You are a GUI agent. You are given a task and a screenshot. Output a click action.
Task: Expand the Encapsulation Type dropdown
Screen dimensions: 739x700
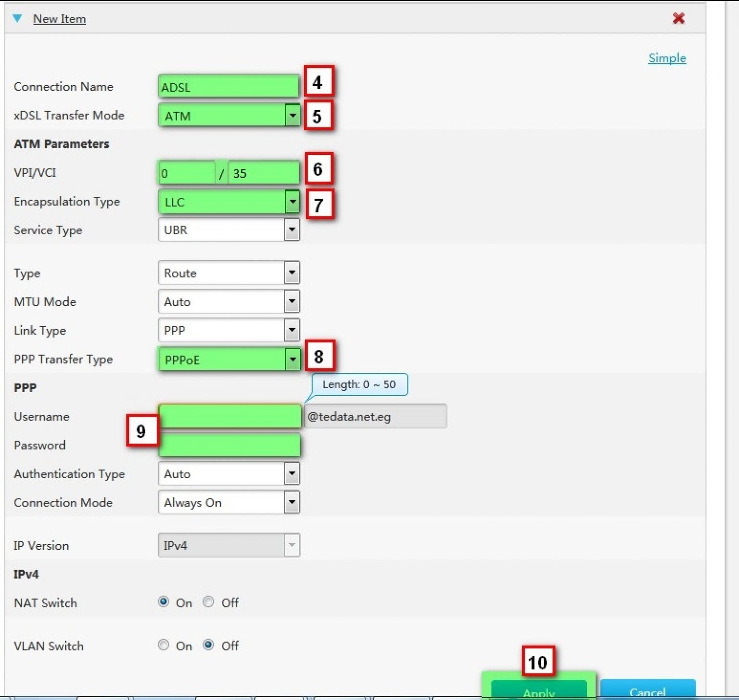tap(229, 202)
